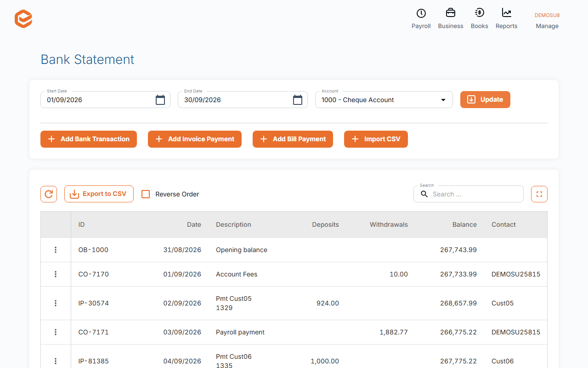588x368 pixels.
Task: Open row actions for IP-81385
Action: pos(56,361)
